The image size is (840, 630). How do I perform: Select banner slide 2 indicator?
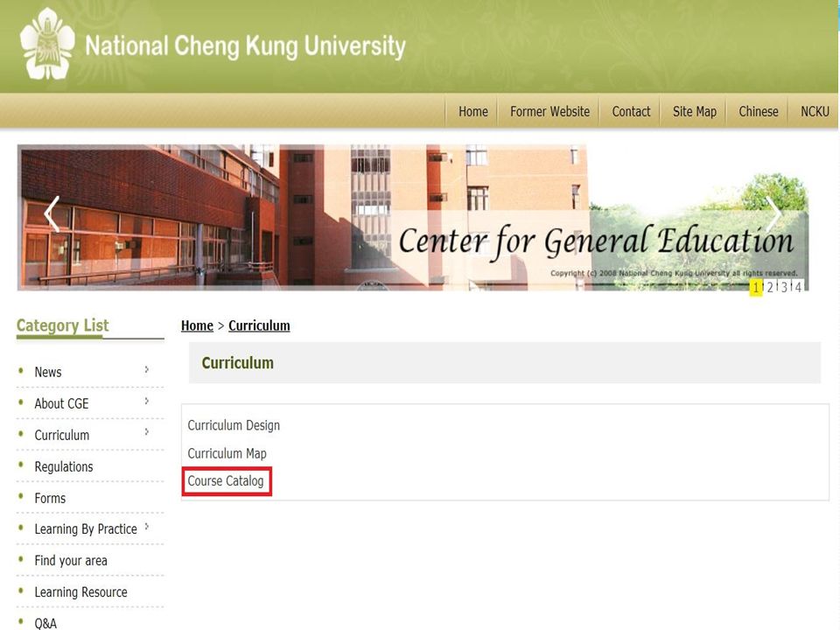(770, 288)
